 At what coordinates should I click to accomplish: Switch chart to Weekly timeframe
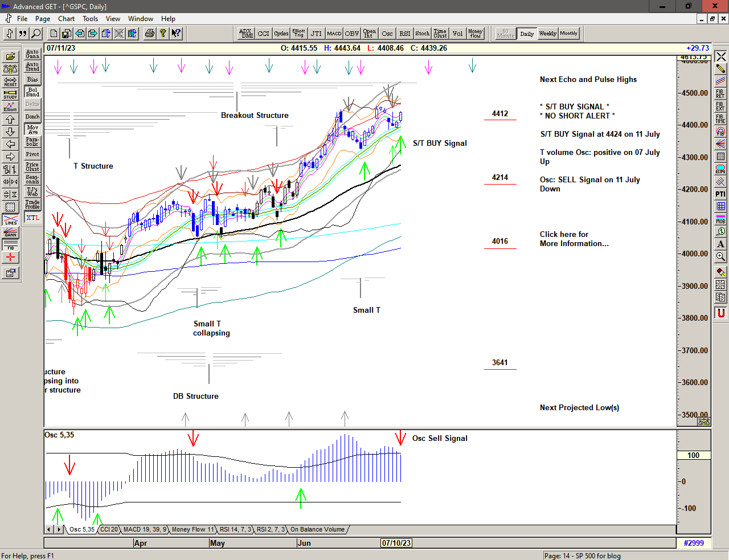point(547,34)
